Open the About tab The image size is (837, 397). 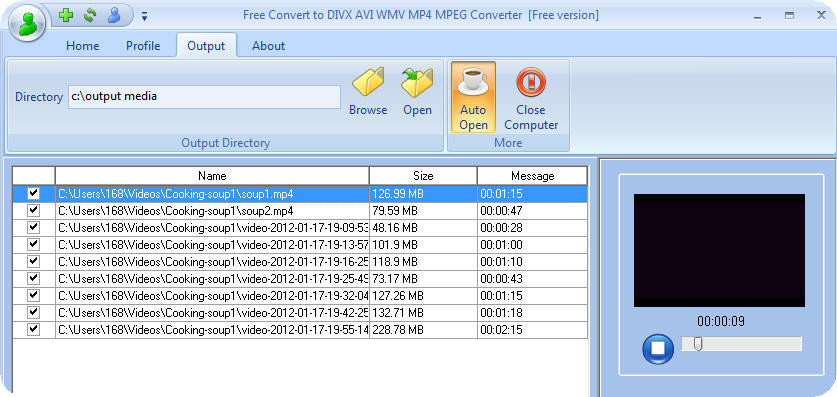[269, 46]
